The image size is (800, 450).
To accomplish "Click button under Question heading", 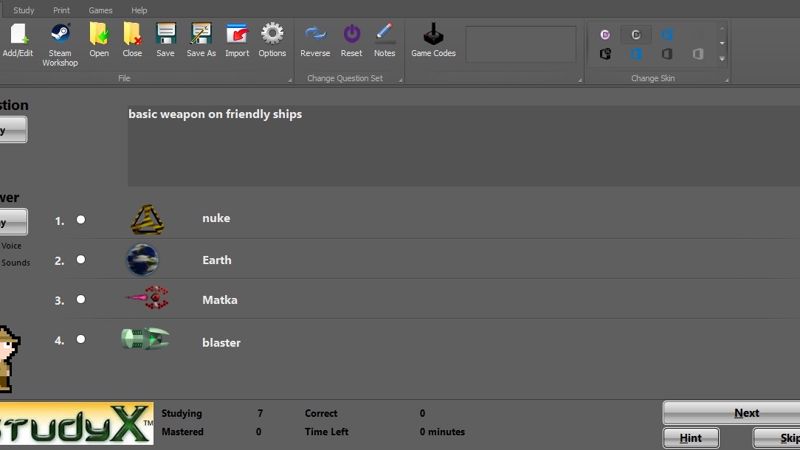I will click(12, 130).
